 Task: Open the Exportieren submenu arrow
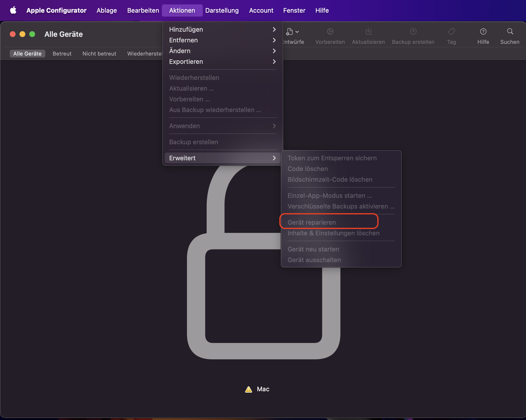[274, 62]
